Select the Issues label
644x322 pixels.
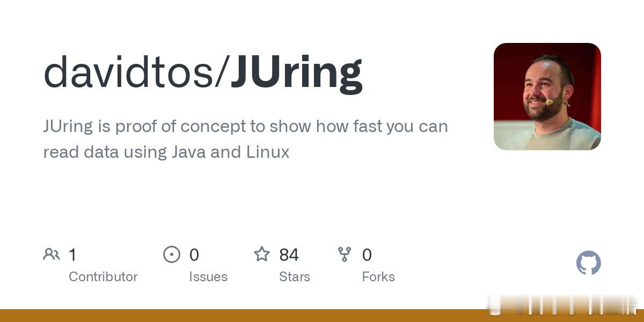click(208, 277)
